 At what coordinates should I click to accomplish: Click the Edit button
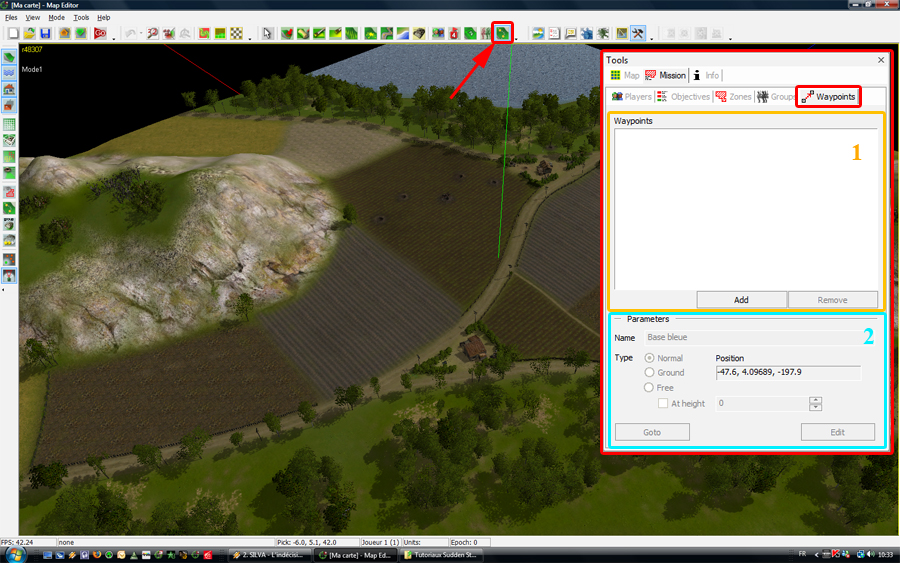837,432
